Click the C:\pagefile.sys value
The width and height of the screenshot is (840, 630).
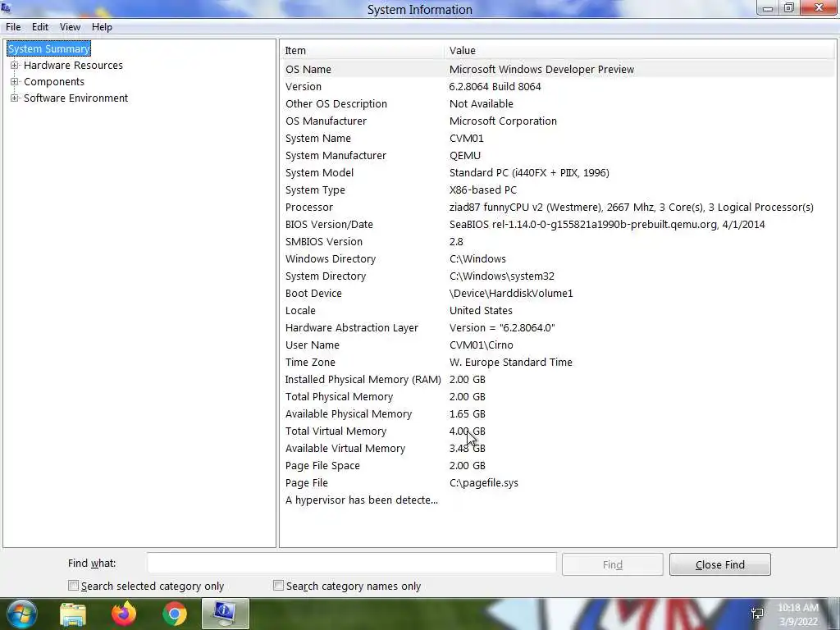click(484, 482)
